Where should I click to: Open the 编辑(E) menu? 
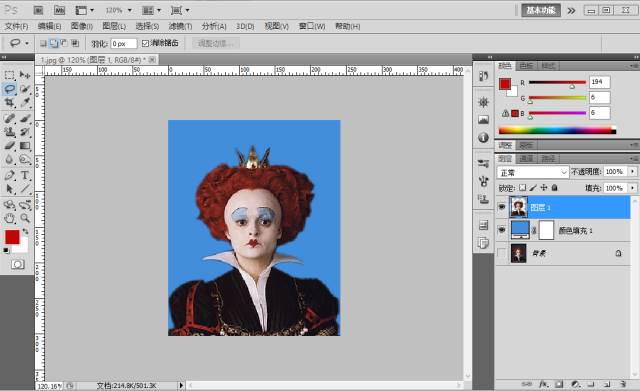click(x=49, y=27)
